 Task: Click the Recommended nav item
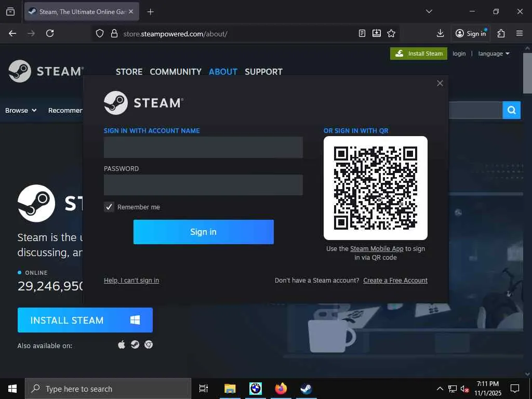[x=65, y=110]
